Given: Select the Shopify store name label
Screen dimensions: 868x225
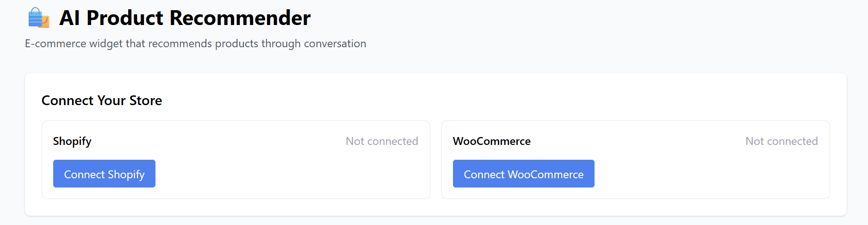Looking at the screenshot, I should [72, 141].
